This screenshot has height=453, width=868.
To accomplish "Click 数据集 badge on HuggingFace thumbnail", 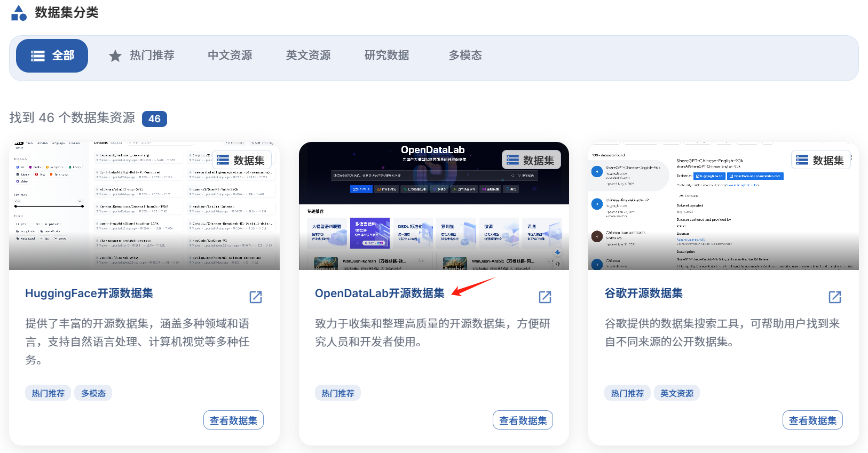I will click(242, 160).
